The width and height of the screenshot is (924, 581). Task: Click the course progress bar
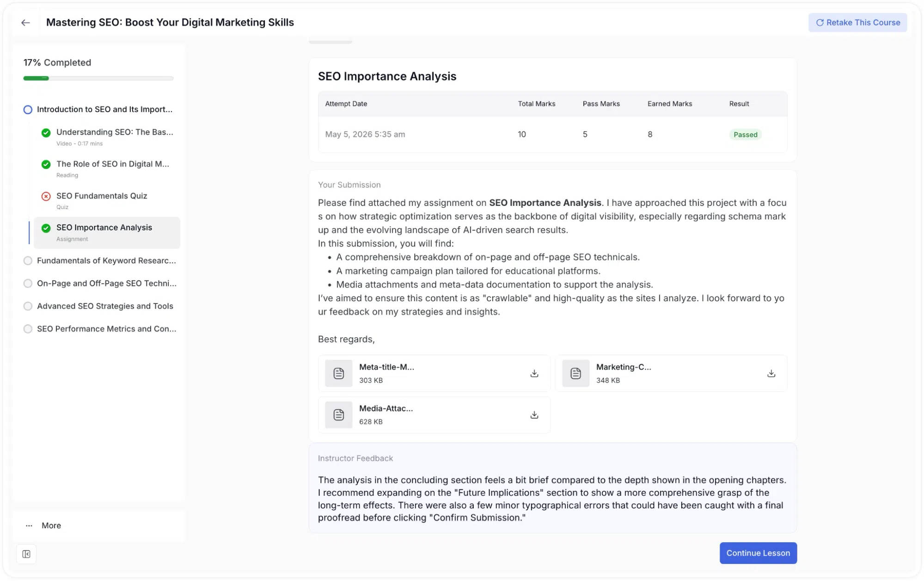98,79
